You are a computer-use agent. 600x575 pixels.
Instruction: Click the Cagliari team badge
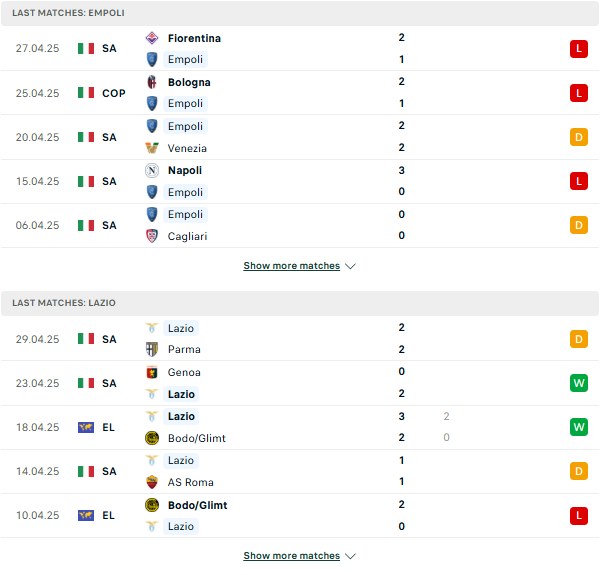pyautogui.click(x=152, y=236)
